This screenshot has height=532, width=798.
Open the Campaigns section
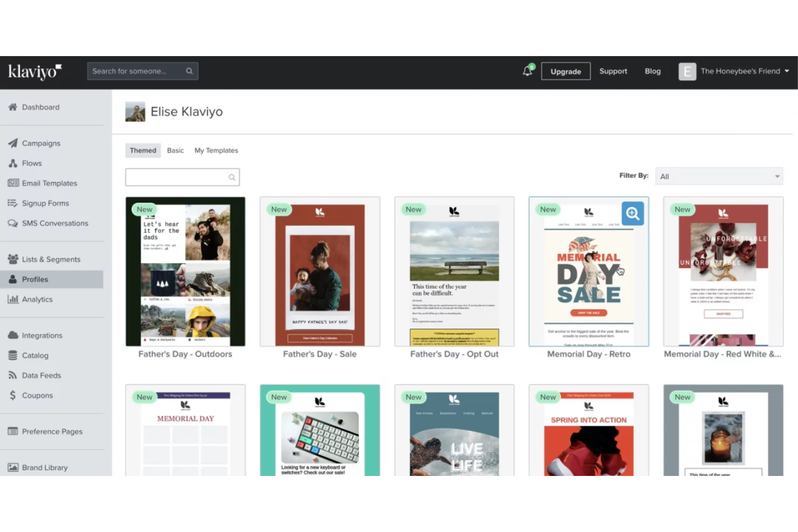pyautogui.click(x=41, y=143)
